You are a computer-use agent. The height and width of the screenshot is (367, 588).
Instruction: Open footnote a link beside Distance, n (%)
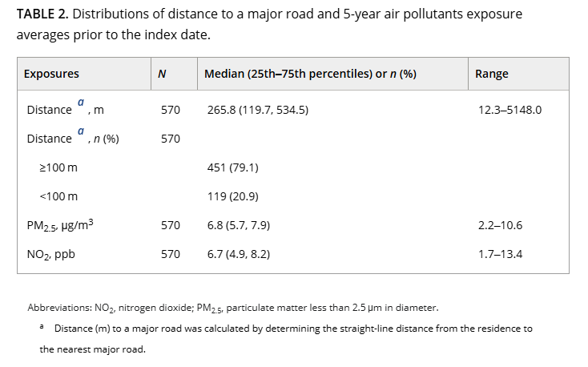pos(81,131)
